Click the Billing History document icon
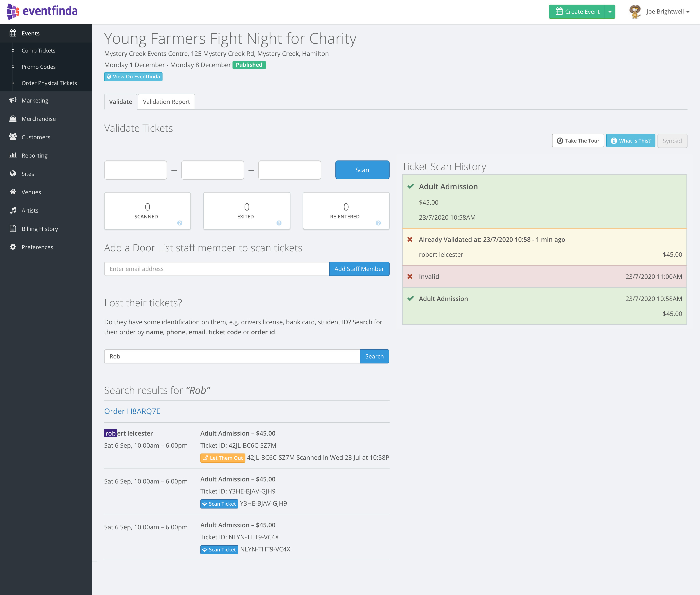 click(13, 228)
